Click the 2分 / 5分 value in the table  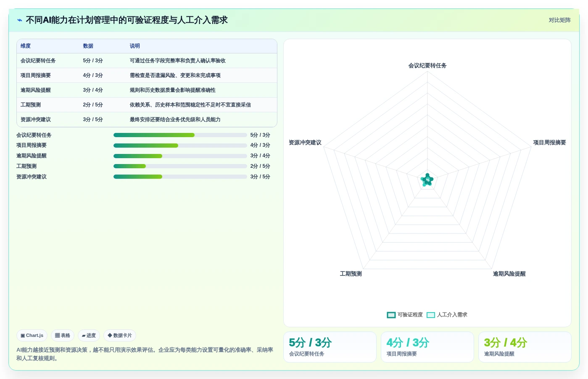[93, 105]
